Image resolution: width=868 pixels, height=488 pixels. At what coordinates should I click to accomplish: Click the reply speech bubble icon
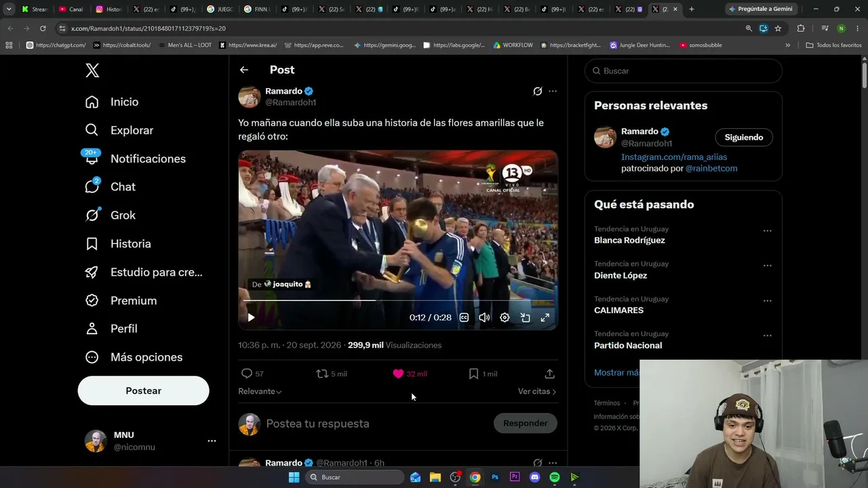point(247,373)
